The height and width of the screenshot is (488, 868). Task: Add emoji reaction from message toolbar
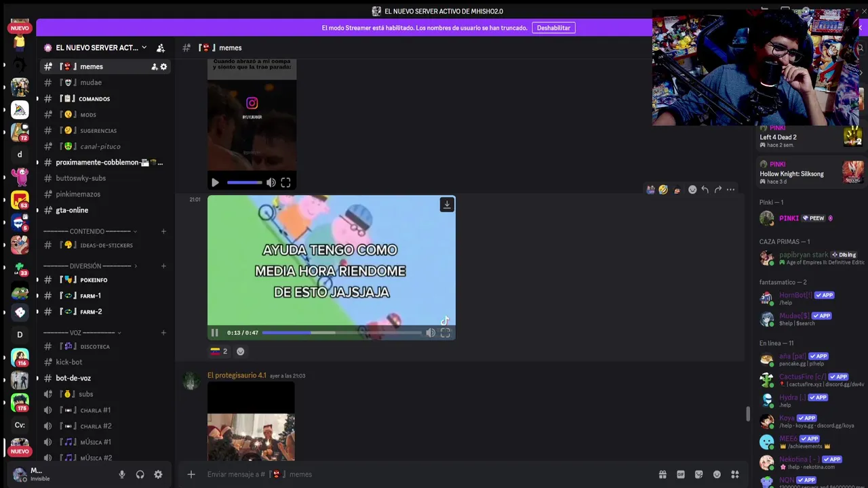[x=692, y=190]
